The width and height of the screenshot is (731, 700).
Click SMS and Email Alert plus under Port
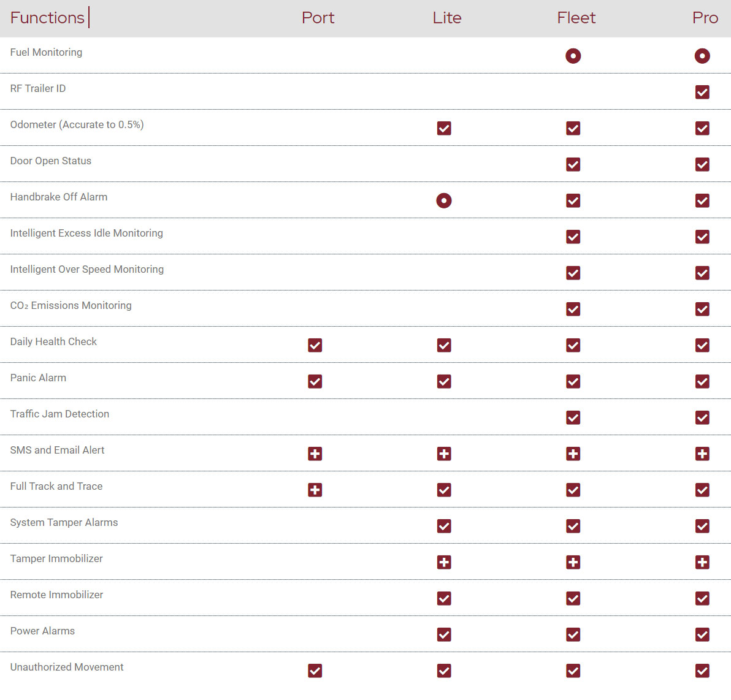point(315,454)
